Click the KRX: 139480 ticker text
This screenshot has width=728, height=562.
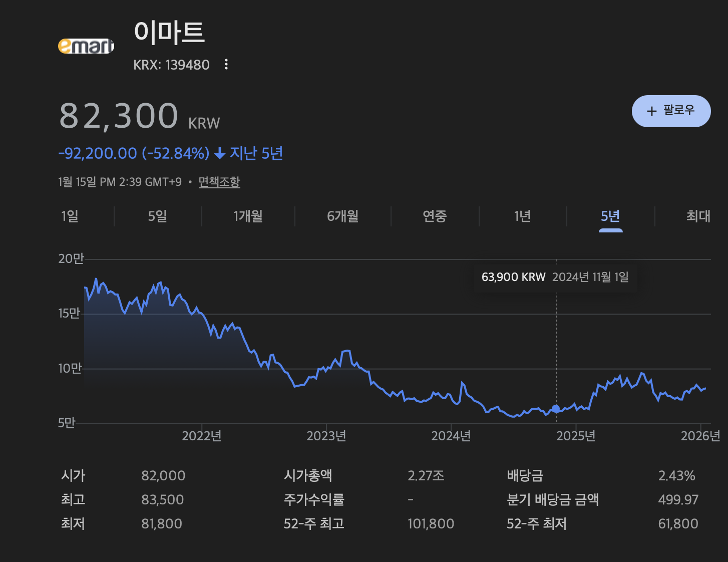(171, 65)
